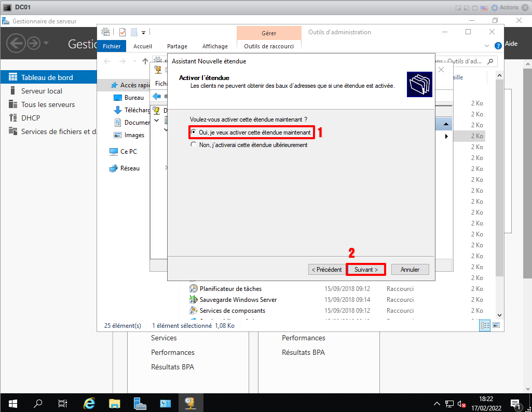The width and height of the screenshot is (532, 412).
Task: Open DHCP in Server Manager sidebar
Action: coord(30,118)
